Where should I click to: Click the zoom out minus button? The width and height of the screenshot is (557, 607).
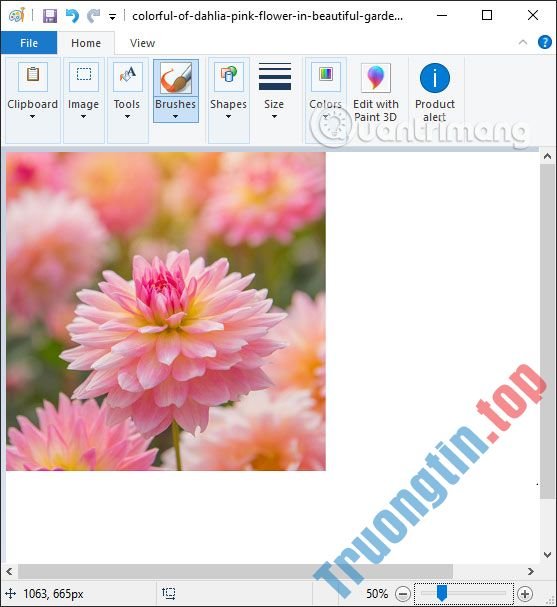[x=403, y=594]
